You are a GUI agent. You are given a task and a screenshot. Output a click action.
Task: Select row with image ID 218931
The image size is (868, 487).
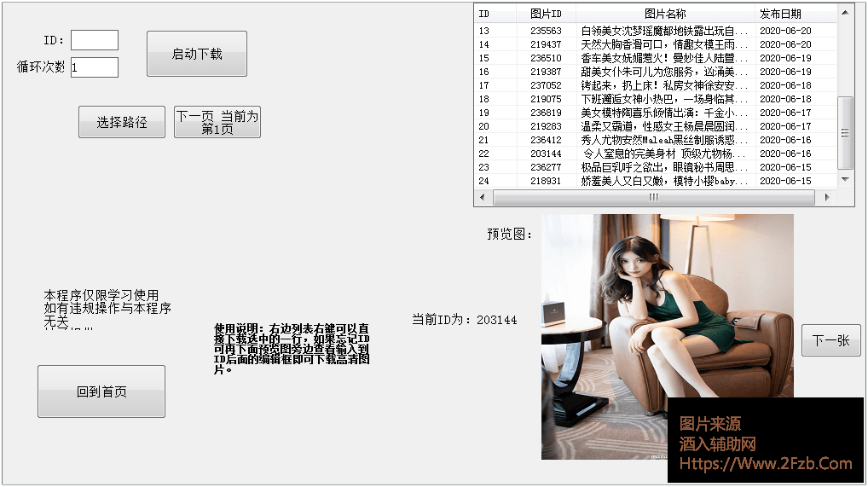click(656, 181)
